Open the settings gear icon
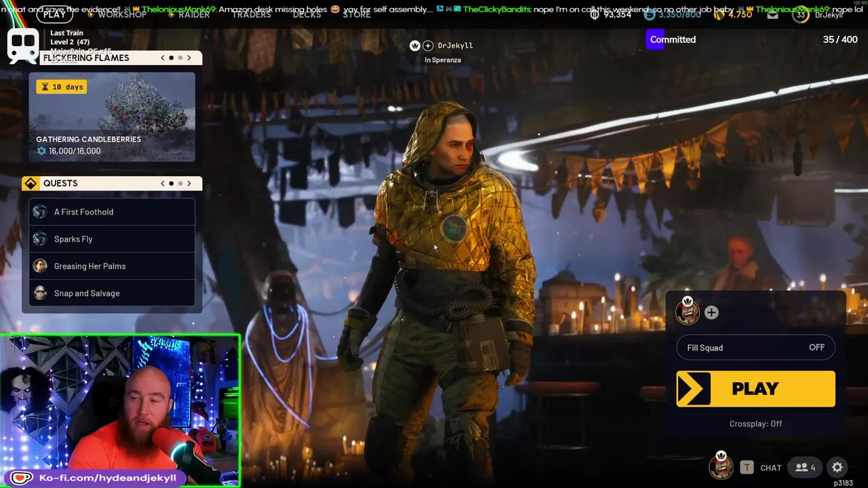 click(x=837, y=467)
